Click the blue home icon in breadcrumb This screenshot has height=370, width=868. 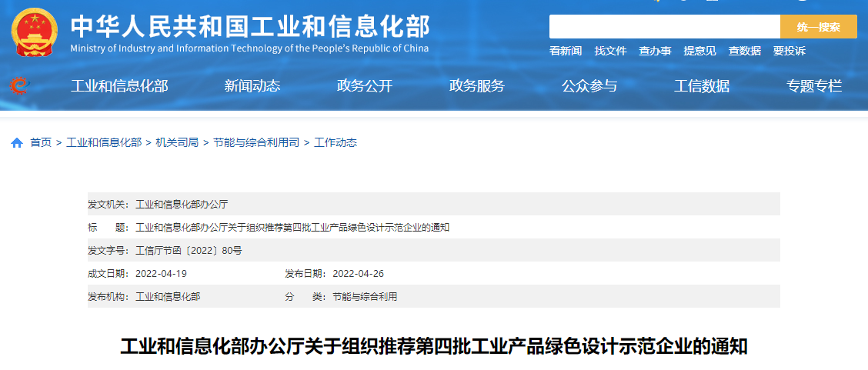coord(17,143)
